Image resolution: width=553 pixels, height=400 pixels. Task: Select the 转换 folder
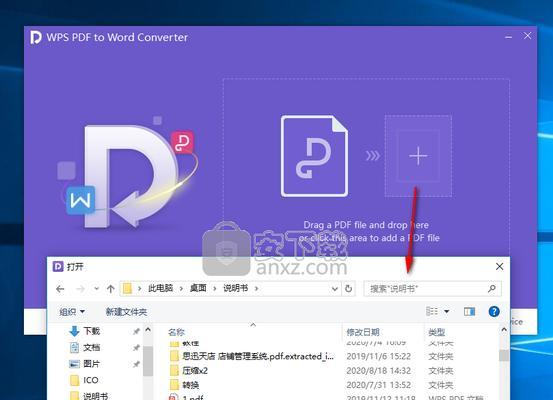[x=191, y=385]
